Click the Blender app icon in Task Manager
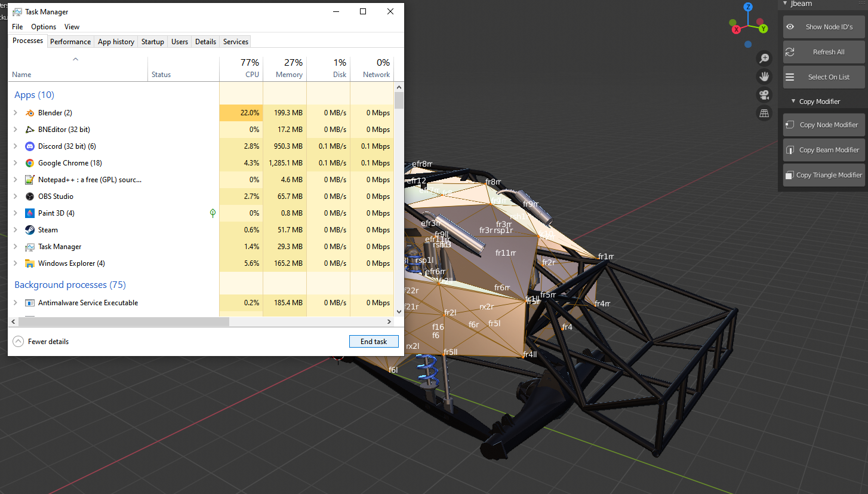Image resolution: width=868 pixels, height=494 pixels. [x=30, y=113]
